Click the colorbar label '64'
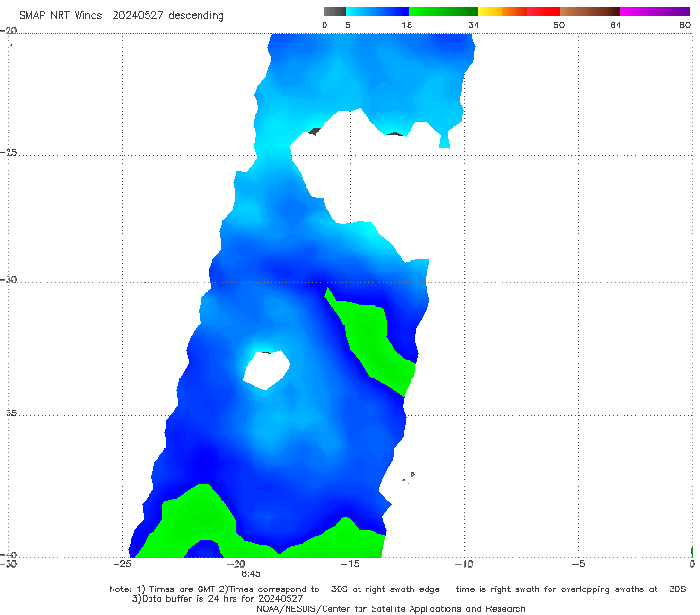 pyautogui.click(x=616, y=25)
